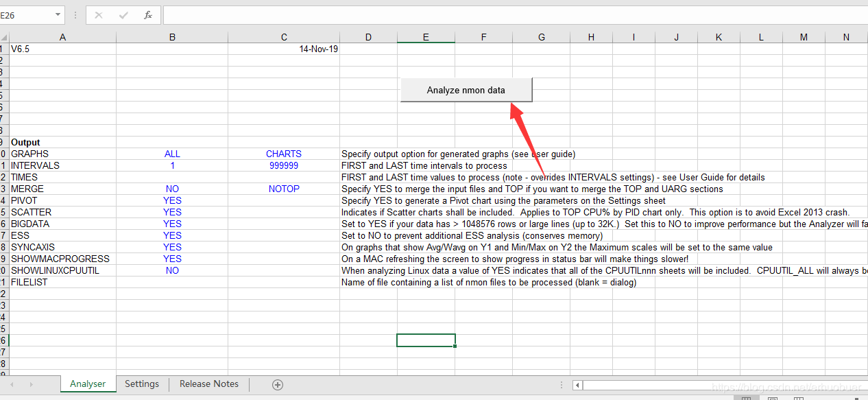Screen dimensions: 868x400
Task: Click the previous sheet navigation arrow
Action: pos(12,385)
